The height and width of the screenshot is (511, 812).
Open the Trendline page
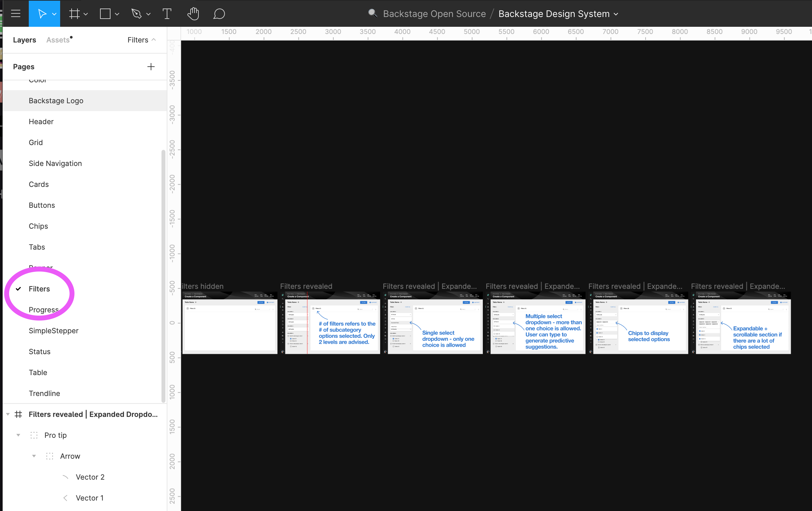tap(85, 393)
